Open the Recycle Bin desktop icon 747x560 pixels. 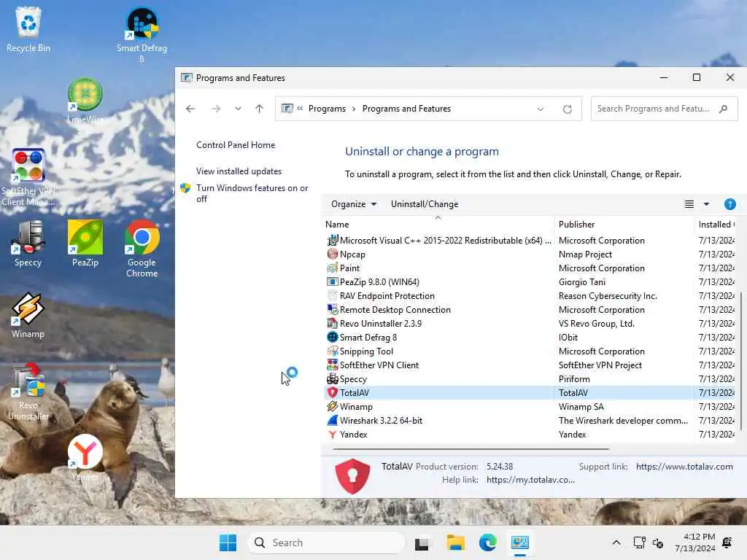click(28, 29)
